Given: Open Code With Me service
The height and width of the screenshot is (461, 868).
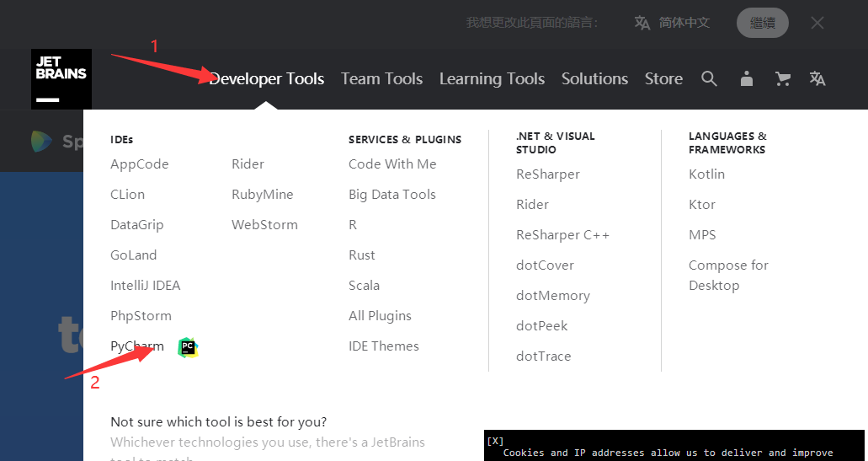Looking at the screenshot, I should coord(392,164).
